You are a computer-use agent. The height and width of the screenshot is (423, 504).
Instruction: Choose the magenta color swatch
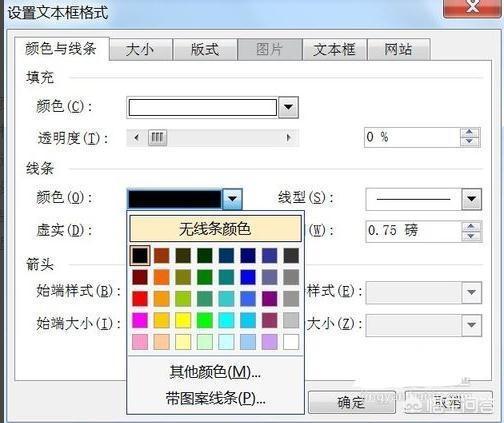tap(140, 321)
